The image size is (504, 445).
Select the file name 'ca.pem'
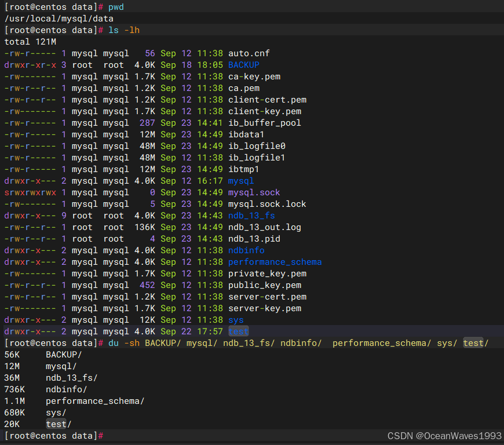(x=244, y=88)
